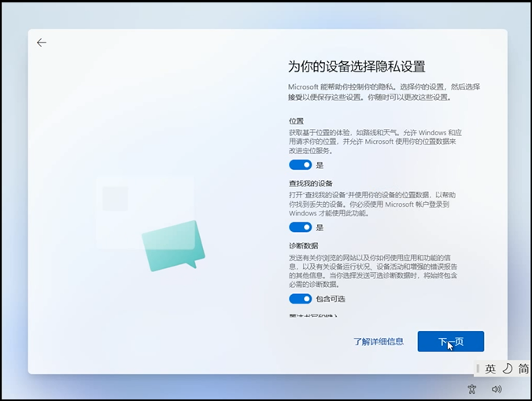Toggle the 诊断数据 包含可选 switch
Image resolution: width=532 pixels, height=401 pixels.
301,299
